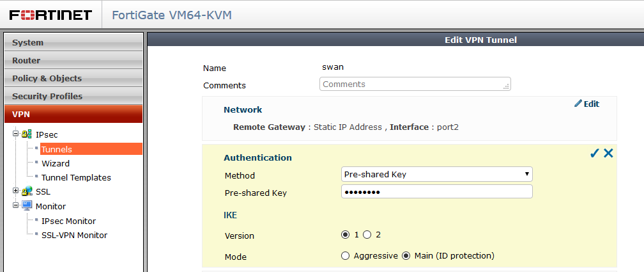Click the Pre-shared Key password field
The height and width of the screenshot is (272, 644).
(x=437, y=193)
